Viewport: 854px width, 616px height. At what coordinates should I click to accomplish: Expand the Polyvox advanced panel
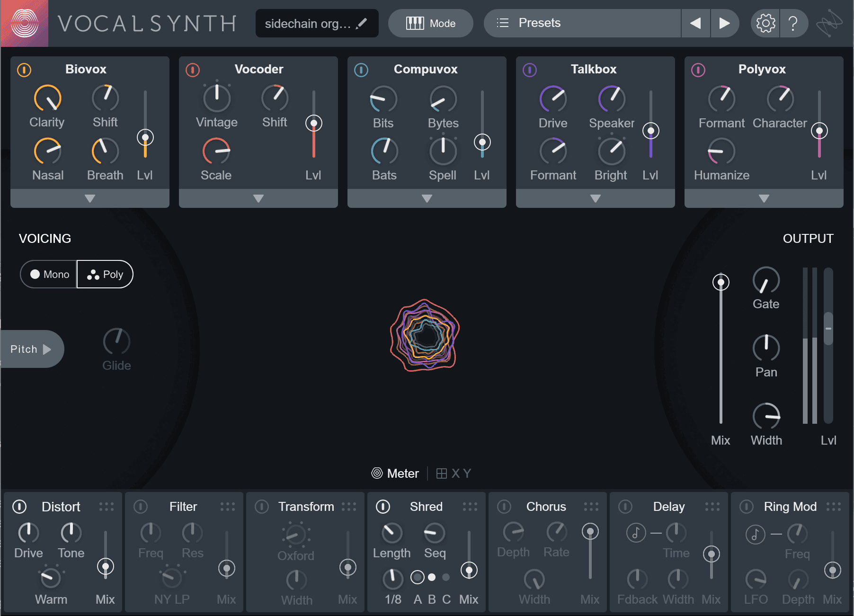pos(764,198)
